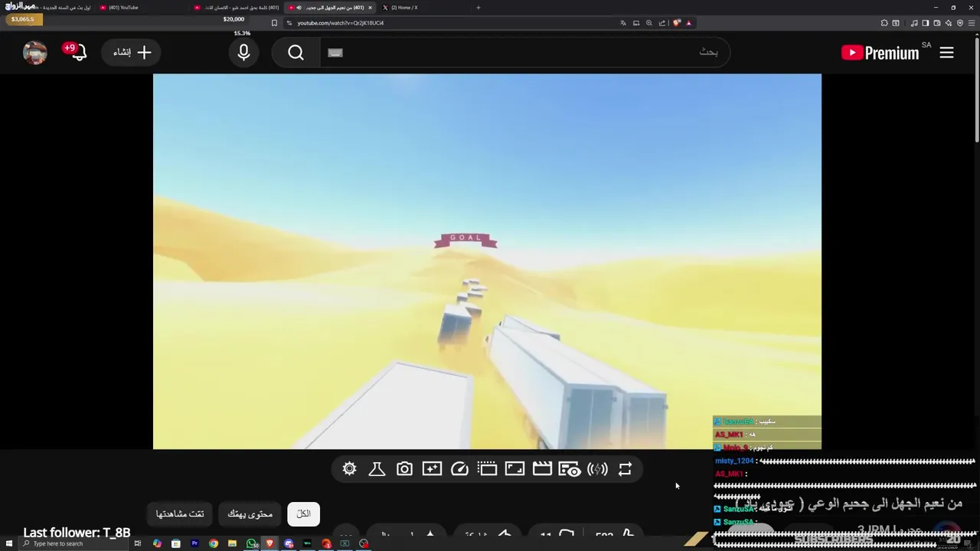Open notifications bell with 9+ badge

pyautogui.click(x=76, y=52)
